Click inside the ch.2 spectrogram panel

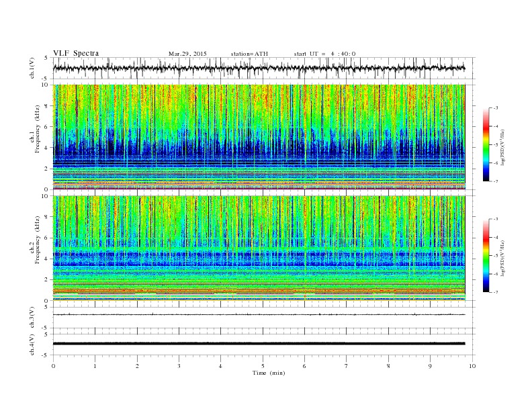259,248
